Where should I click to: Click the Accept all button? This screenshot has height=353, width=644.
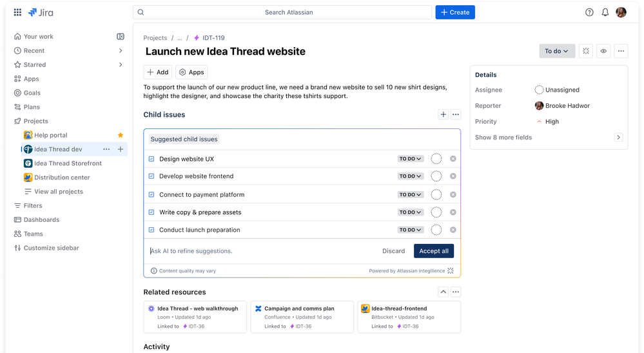point(434,251)
